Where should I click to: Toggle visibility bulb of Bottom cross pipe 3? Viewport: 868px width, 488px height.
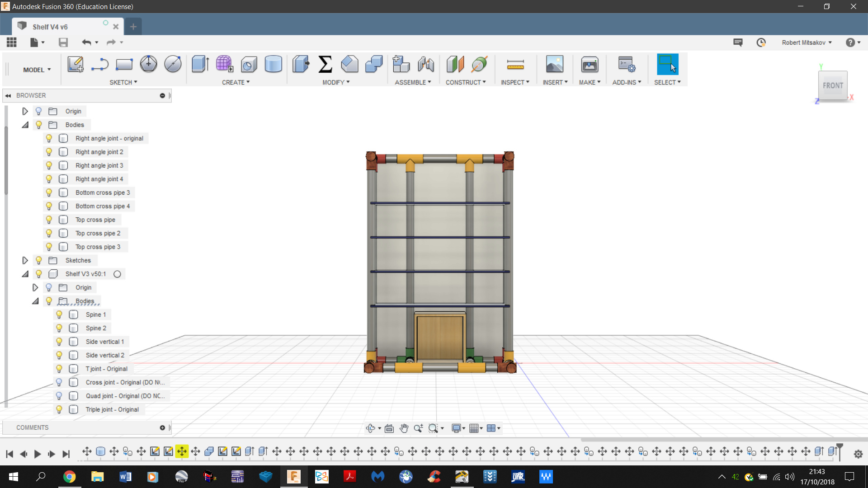[49, 192]
